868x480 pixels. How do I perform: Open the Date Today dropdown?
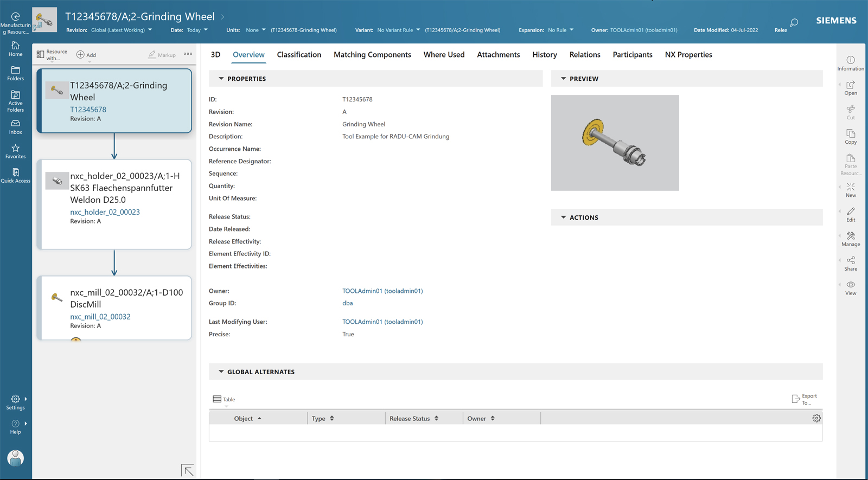click(197, 30)
